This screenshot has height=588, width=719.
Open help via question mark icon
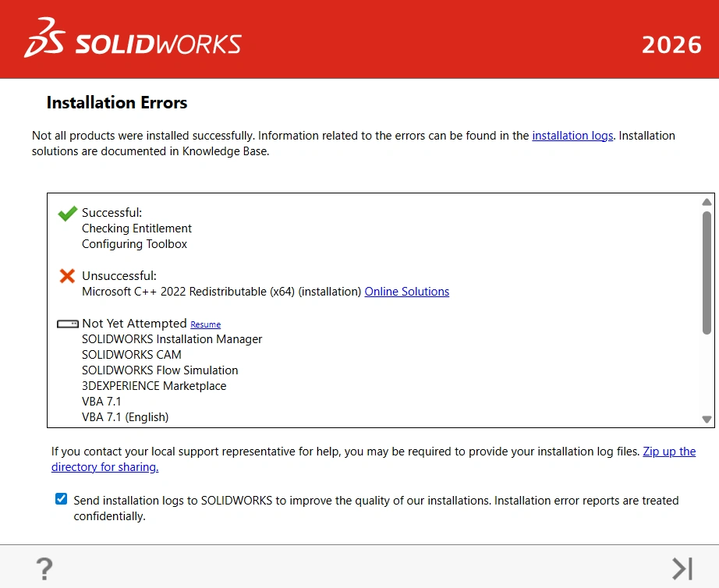pos(44,569)
